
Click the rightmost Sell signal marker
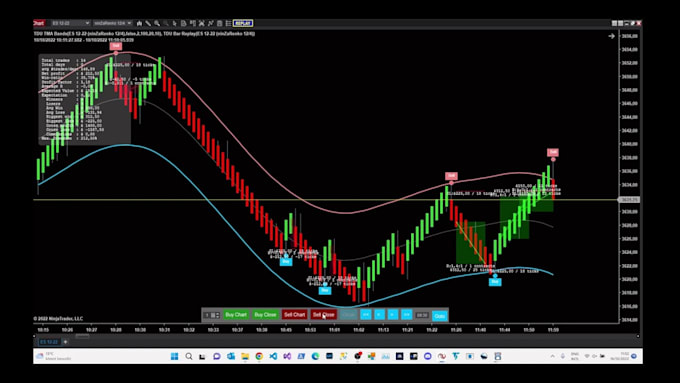click(x=552, y=152)
